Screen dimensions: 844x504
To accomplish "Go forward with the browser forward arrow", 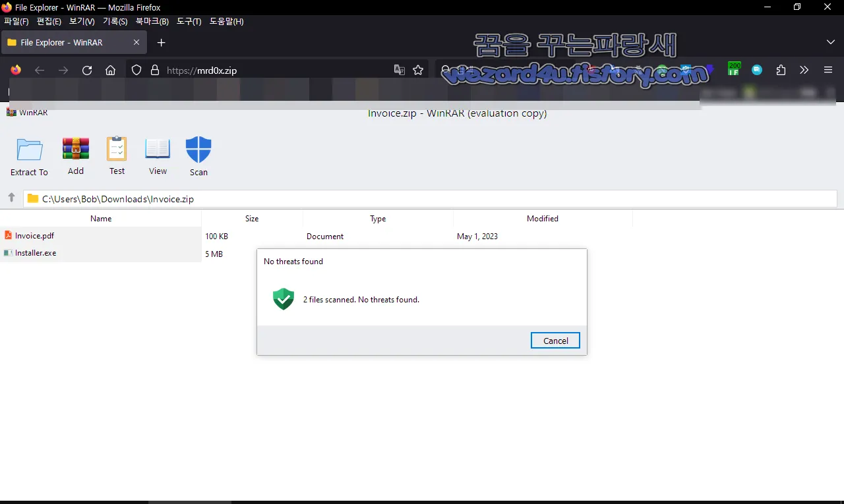I will tap(63, 70).
